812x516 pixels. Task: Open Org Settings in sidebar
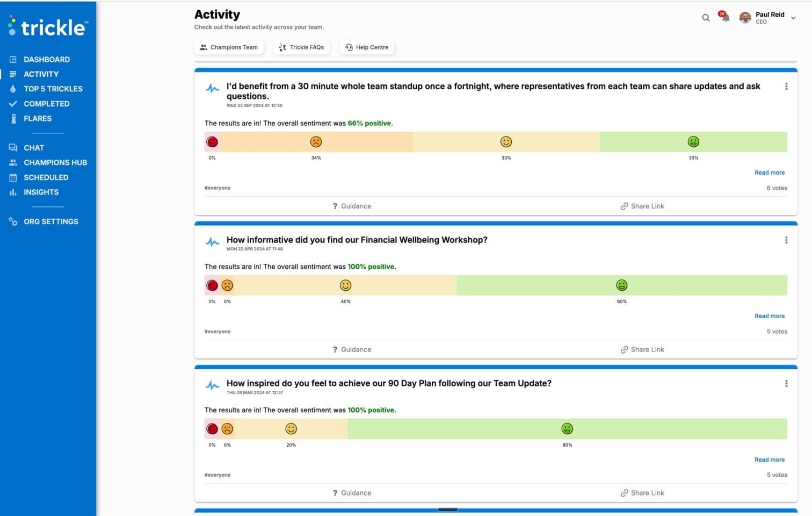click(50, 221)
